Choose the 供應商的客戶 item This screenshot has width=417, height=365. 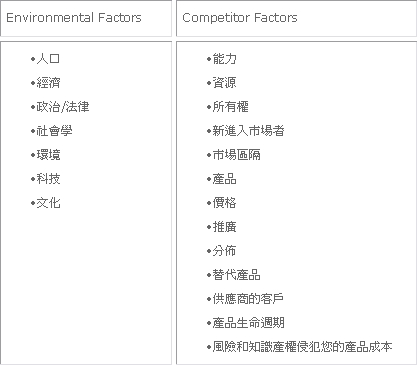click(x=248, y=299)
